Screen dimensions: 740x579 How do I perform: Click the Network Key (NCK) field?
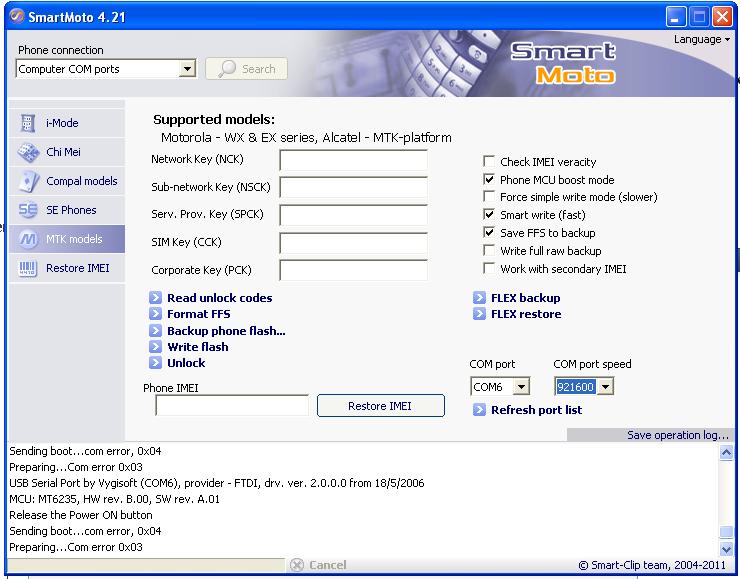point(353,160)
